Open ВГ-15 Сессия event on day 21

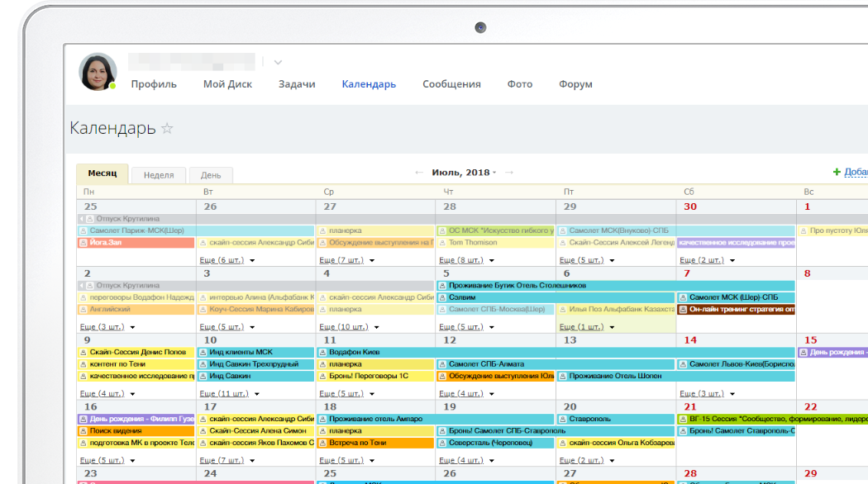[773, 420]
